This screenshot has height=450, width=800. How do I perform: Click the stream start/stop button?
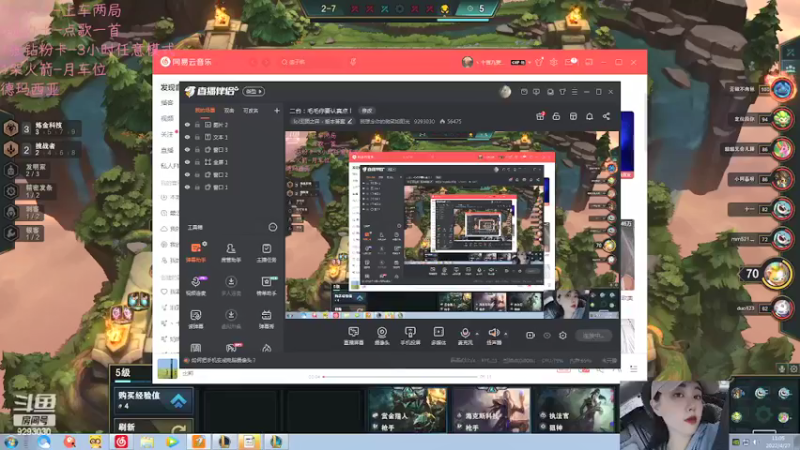(x=593, y=335)
